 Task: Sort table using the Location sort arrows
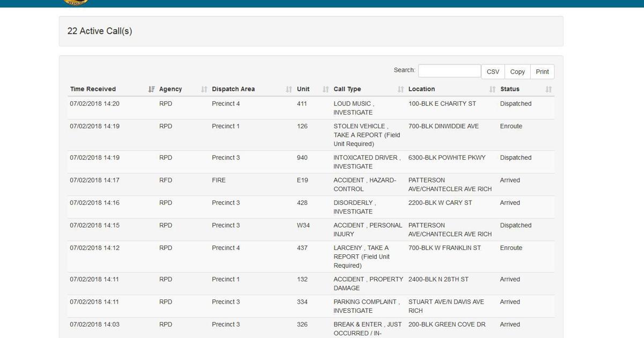(492, 89)
